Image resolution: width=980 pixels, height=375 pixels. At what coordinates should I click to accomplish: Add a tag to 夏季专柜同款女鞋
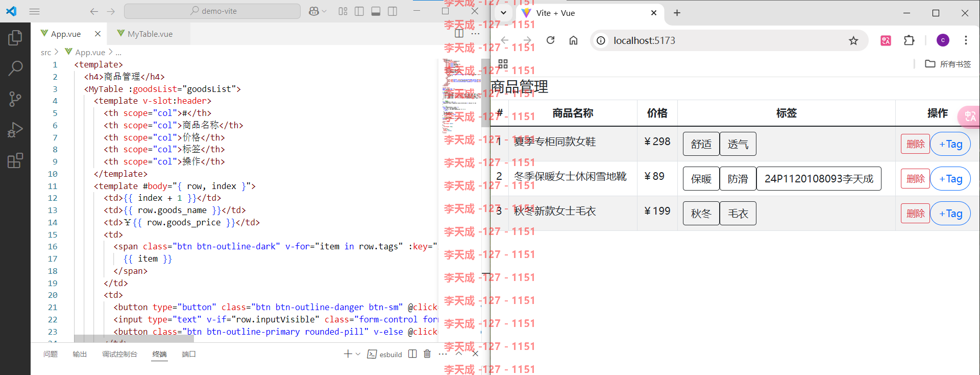[950, 144]
